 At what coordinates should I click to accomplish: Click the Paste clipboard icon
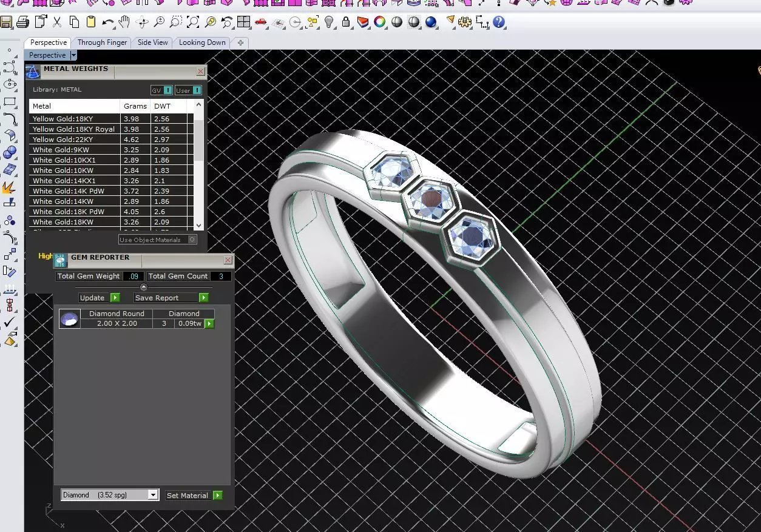point(91,22)
